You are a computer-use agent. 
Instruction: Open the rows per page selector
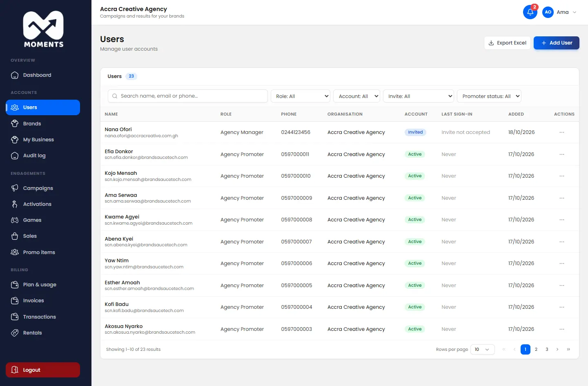483,350
